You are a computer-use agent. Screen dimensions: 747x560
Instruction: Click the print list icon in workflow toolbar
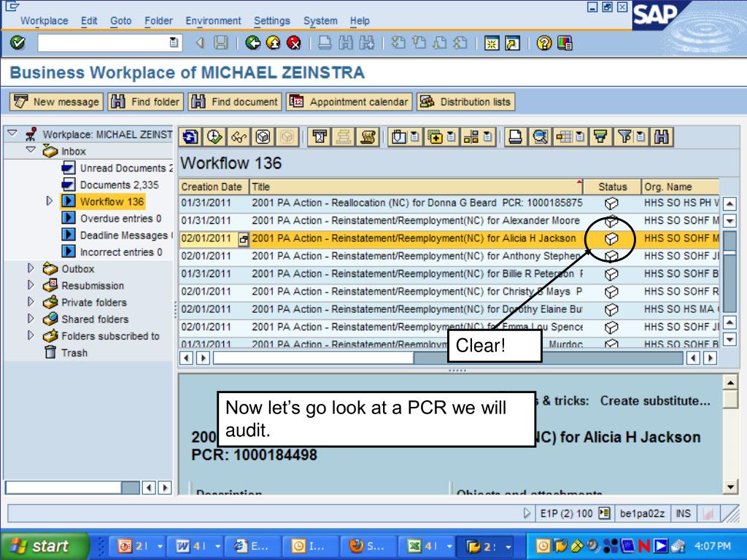[x=515, y=137]
